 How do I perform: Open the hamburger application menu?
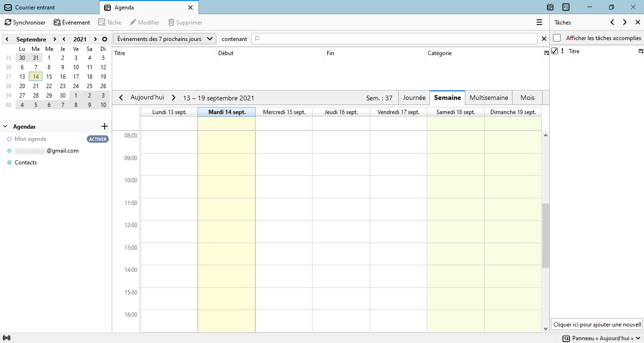point(539,22)
